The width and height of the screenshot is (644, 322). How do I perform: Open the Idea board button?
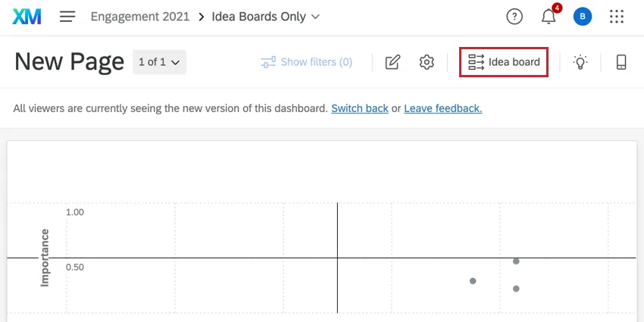click(x=504, y=62)
